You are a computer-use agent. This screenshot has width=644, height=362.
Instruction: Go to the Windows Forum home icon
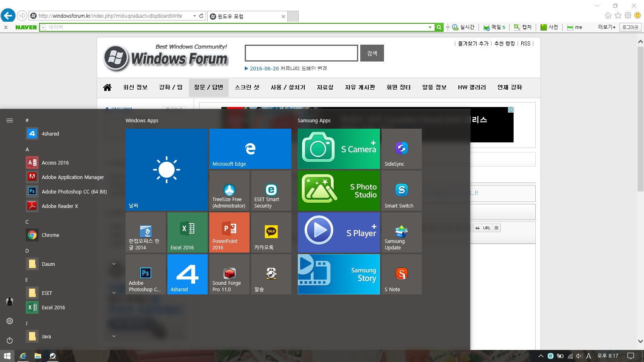click(x=107, y=87)
